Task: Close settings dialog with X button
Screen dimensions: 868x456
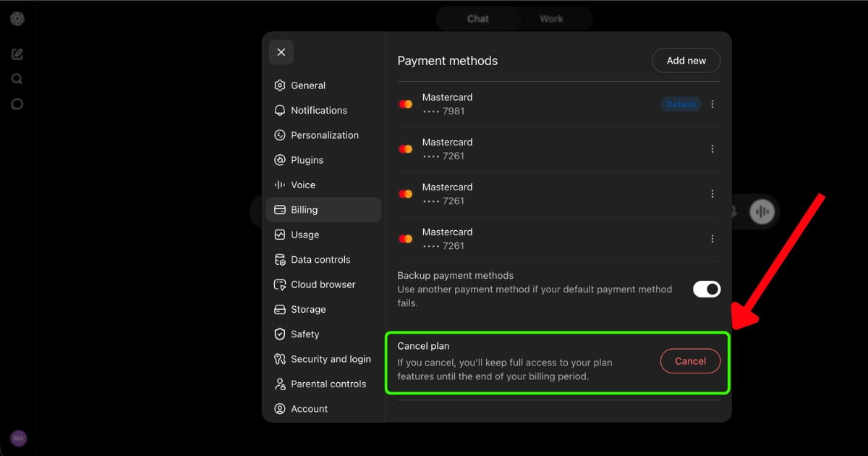Action: 281,52
